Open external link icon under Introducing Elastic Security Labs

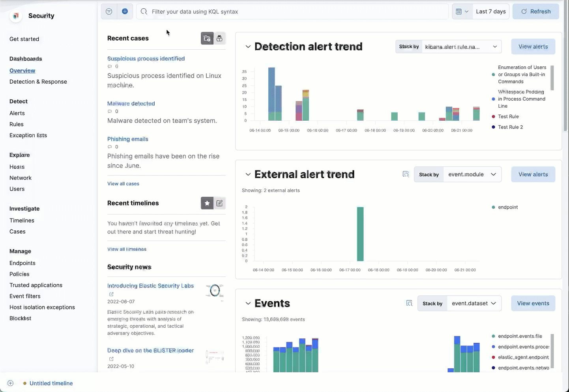pyautogui.click(x=111, y=294)
